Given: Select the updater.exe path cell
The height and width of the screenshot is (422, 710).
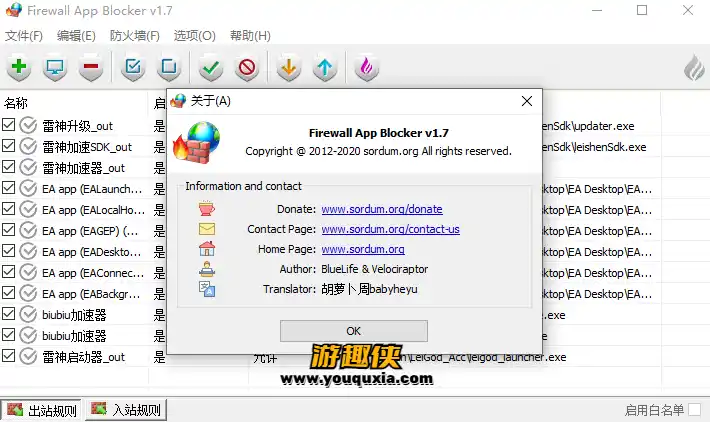Looking at the screenshot, I should (588, 126).
